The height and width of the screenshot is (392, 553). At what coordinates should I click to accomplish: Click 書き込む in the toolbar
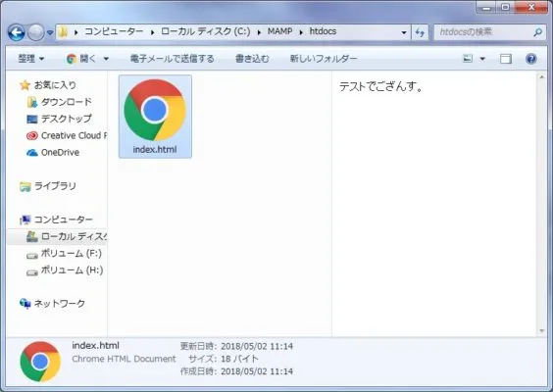point(252,59)
